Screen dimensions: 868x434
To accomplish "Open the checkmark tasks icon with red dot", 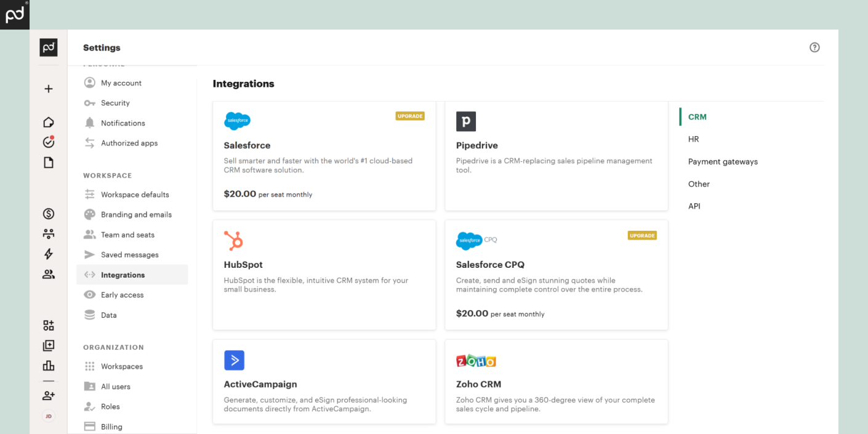I will pos(49,142).
